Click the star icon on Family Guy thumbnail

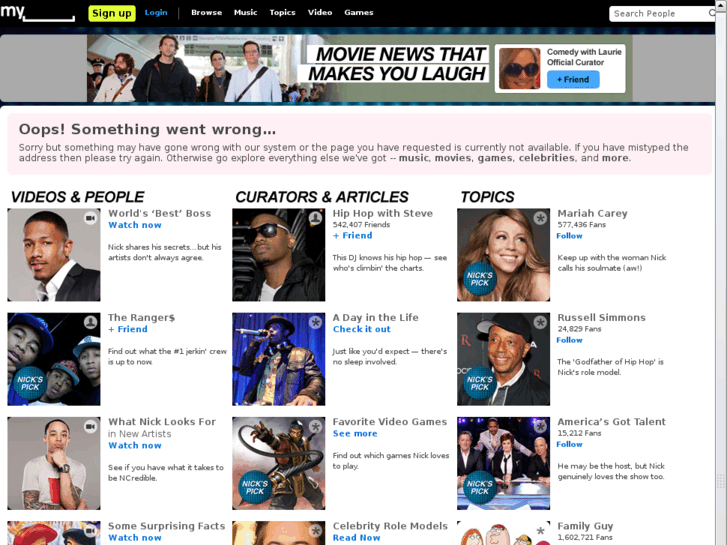(540, 530)
